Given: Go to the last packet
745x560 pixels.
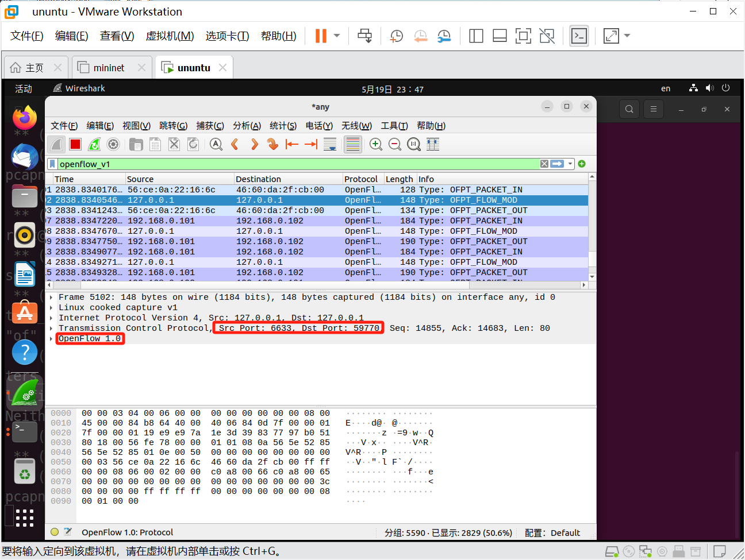Looking at the screenshot, I should (311, 144).
